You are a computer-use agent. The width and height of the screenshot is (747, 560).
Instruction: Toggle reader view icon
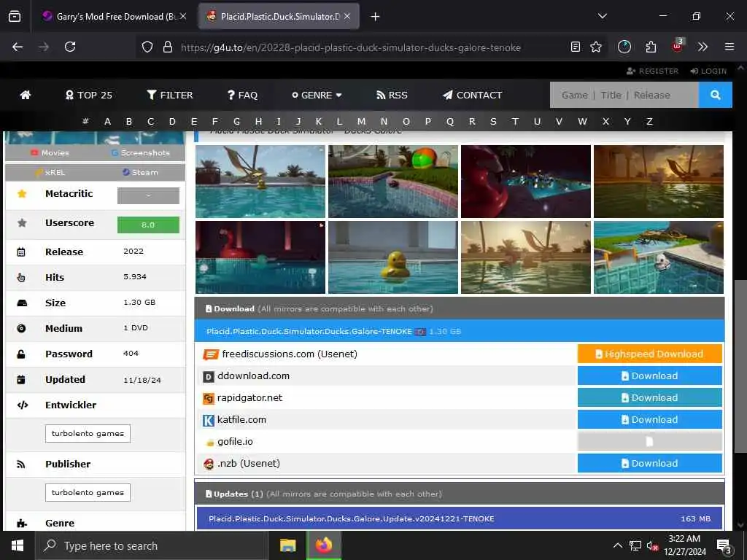(576, 47)
